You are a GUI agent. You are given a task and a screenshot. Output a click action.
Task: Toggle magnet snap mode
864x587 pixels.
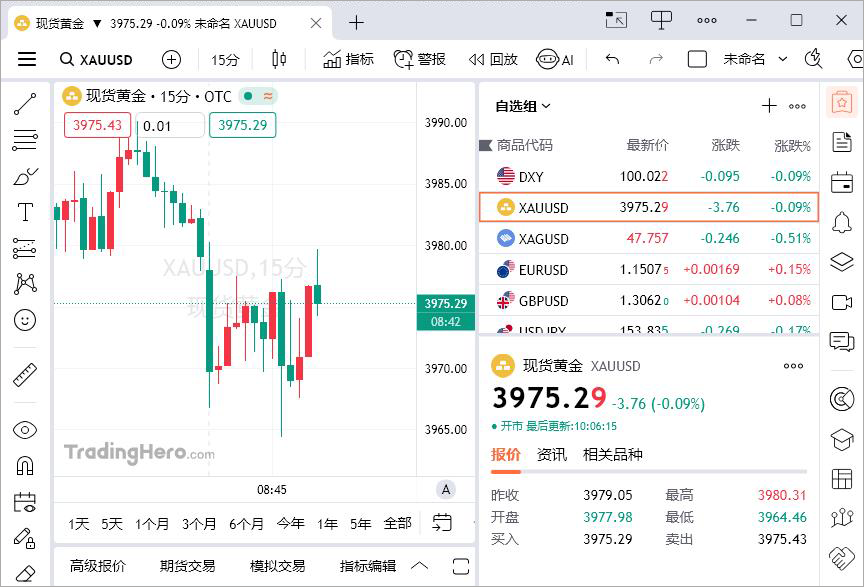(x=25, y=466)
